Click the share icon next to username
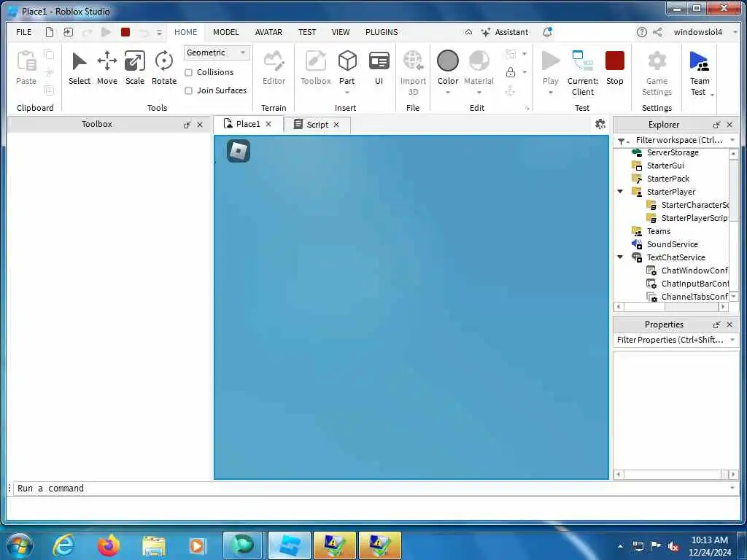The height and width of the screenshot is (560, 747). [x=657, y=32]
